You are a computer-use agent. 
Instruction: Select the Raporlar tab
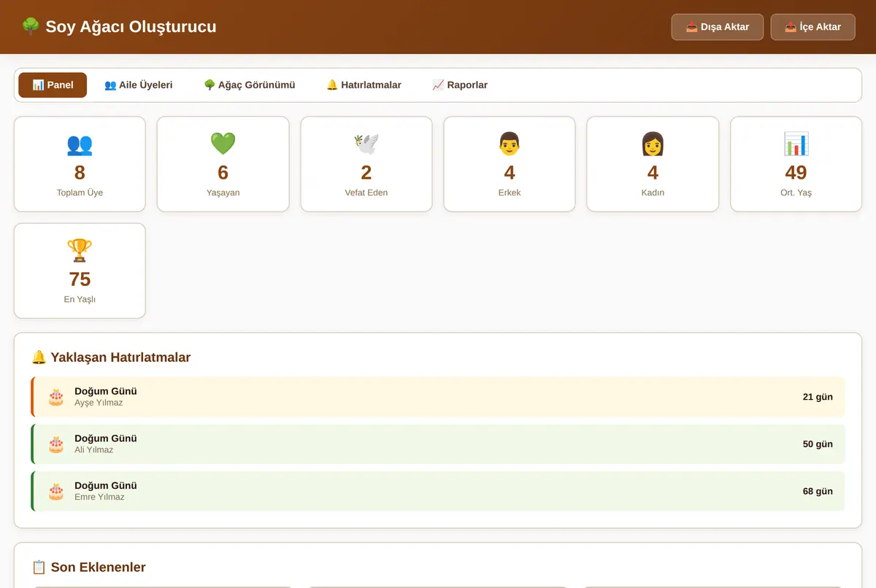pyautogui.click(x=460, y=85)
